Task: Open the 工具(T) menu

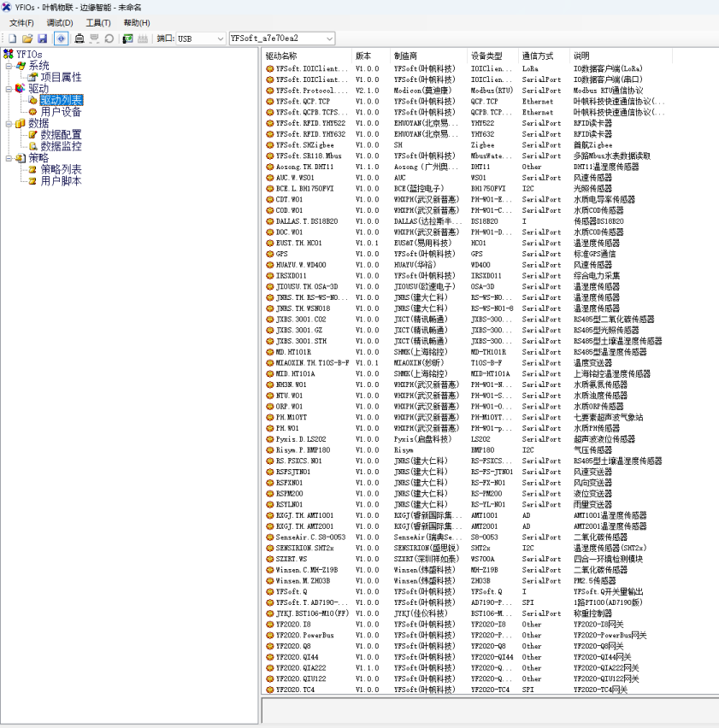Action: pyautogui.click(x=98, y=23)
